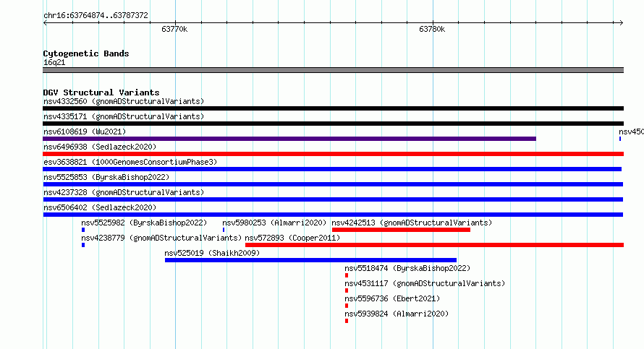Click the cut-off nsv450 label at right edge
This screenshot has width=644, height=349.
tap(631, 132)
